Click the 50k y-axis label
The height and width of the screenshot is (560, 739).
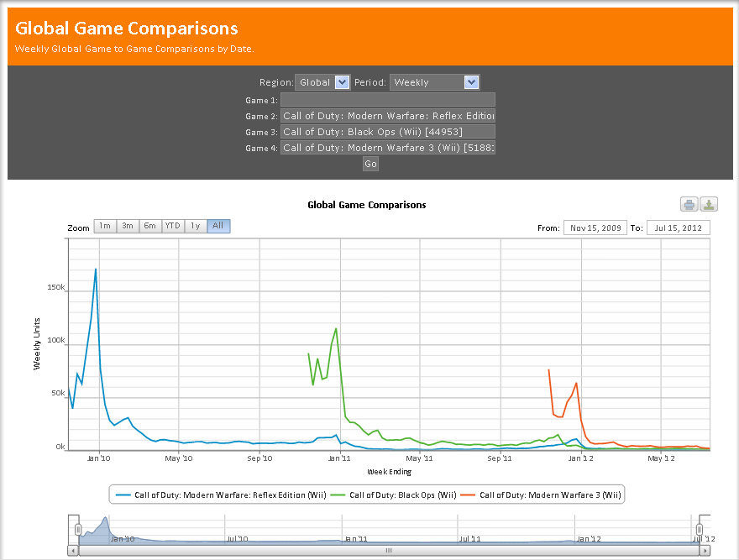(59, 393)
